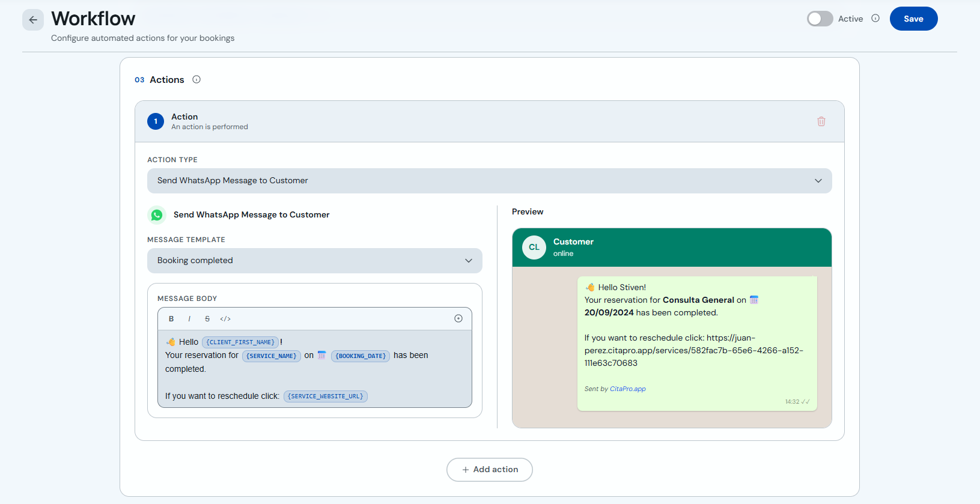This screenshot has width=980, height=504.
Task: Click the calendar emoji in message body
Action: 321,355
